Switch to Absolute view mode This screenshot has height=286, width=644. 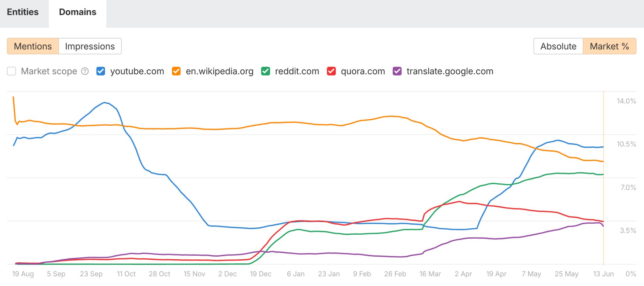click(558, 46)
